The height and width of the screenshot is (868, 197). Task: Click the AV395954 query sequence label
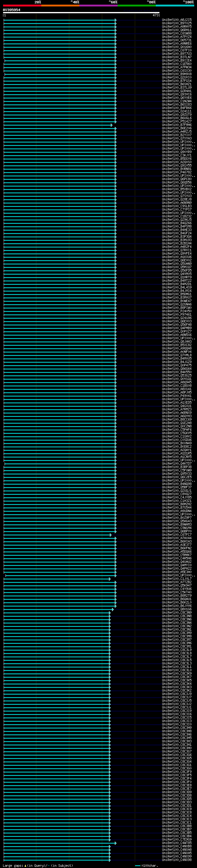pos(11,10)
